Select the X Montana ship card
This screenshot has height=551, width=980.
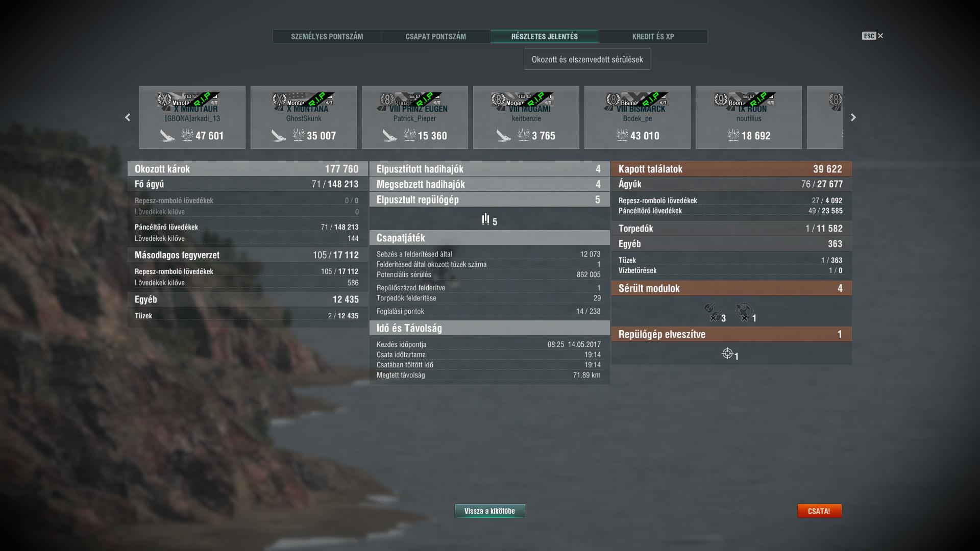click(304, 117)
